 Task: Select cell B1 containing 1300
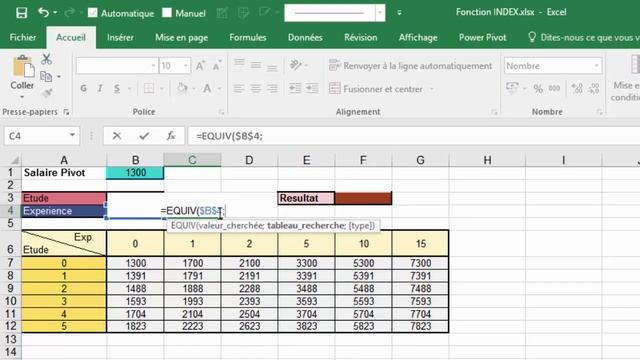click(x=135, y=173)
